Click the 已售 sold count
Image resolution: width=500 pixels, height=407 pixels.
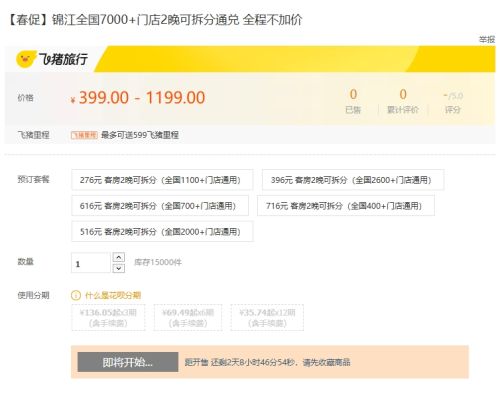point(353,101)
